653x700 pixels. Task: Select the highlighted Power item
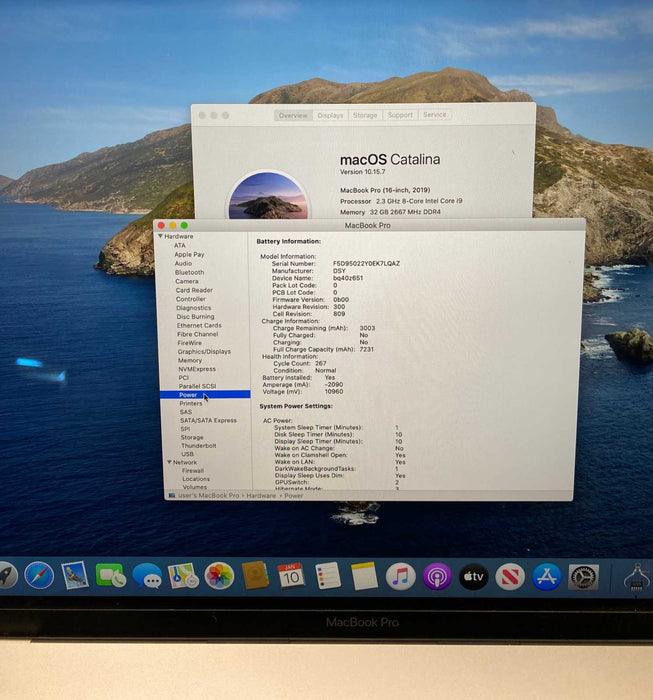coord(205,395)
